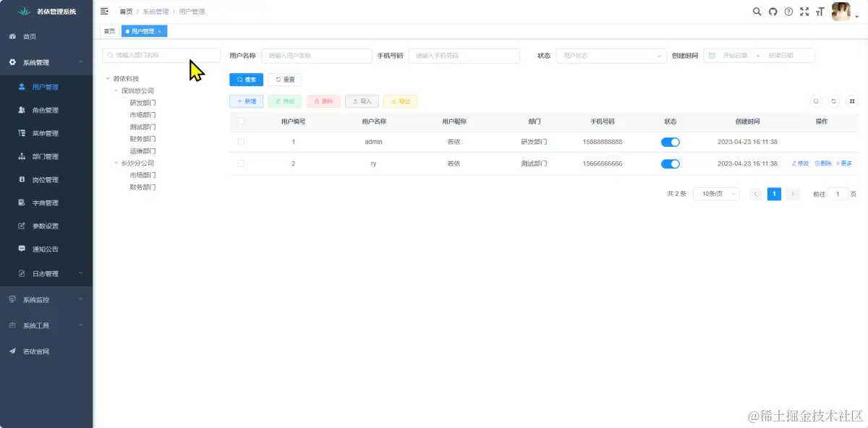Click the 首页 dashboard icon in sidebar

click(12, 36)
